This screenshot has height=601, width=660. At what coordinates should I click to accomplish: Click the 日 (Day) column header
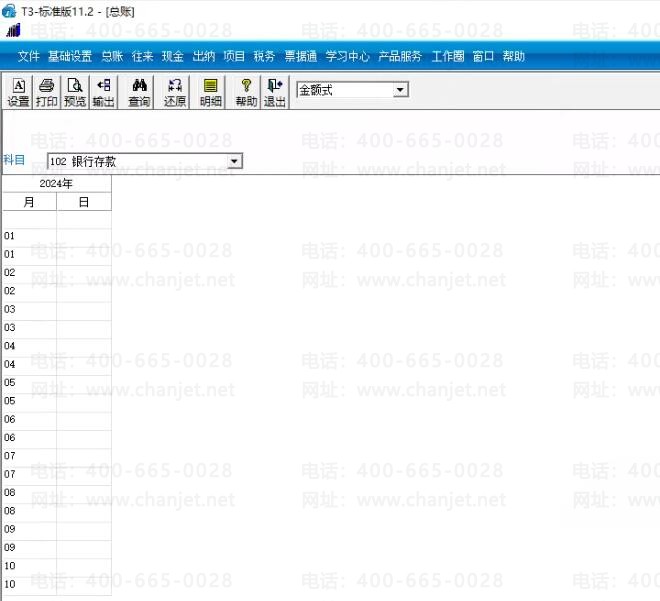point(83,202)
